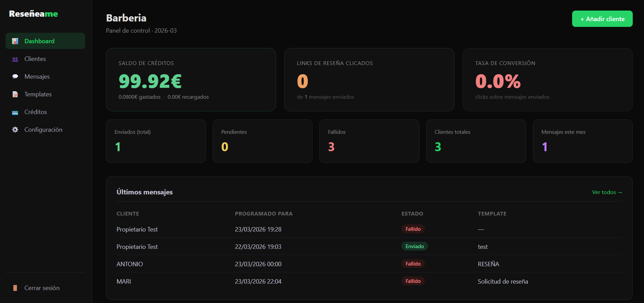
Task: Click the Mensajes este mes card
Action: (x=583, y=141)
